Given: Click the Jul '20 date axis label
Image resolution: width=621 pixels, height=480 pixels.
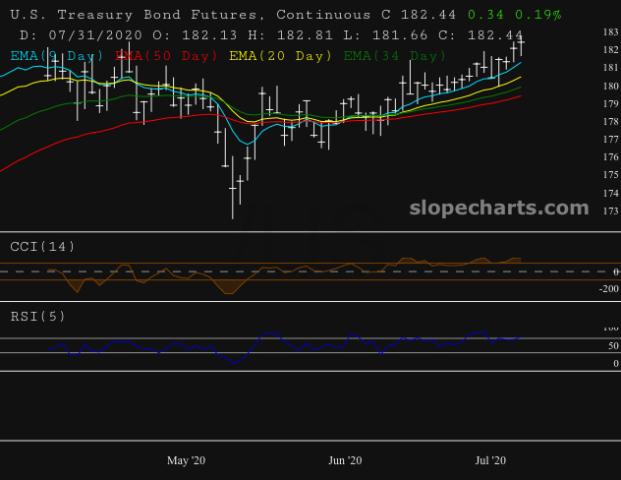Looking at the screenshot, I should [x=490, y=460].
